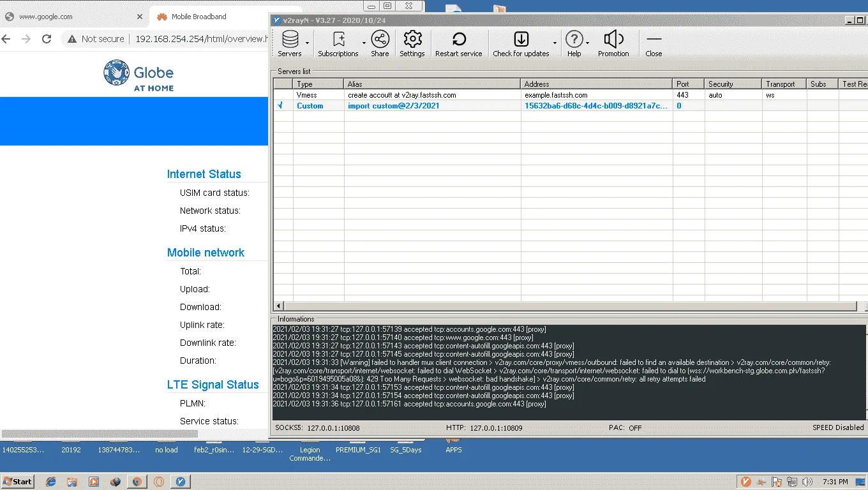Click the active checkmark on the Custom row
Screen dimensions: 868x490
280,105
